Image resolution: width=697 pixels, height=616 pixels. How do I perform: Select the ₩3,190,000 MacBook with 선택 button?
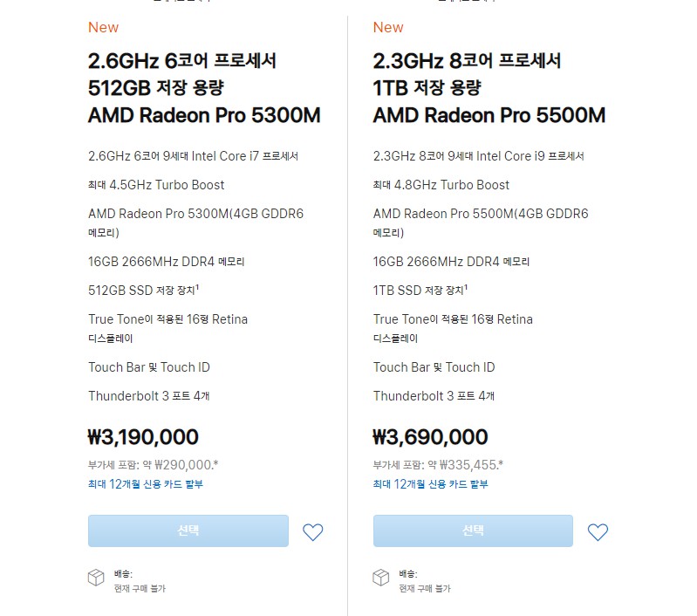[x=188, y=530]
